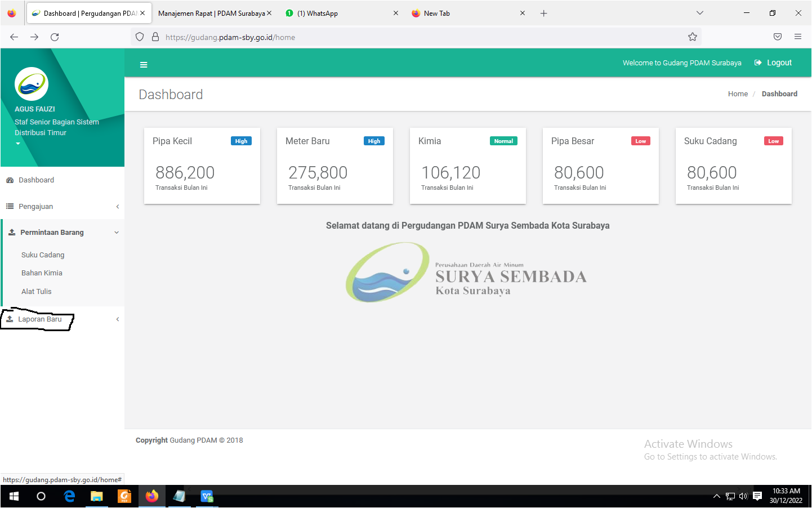
Task: Click the Home breadcrumb link
Action: (738, 94)
